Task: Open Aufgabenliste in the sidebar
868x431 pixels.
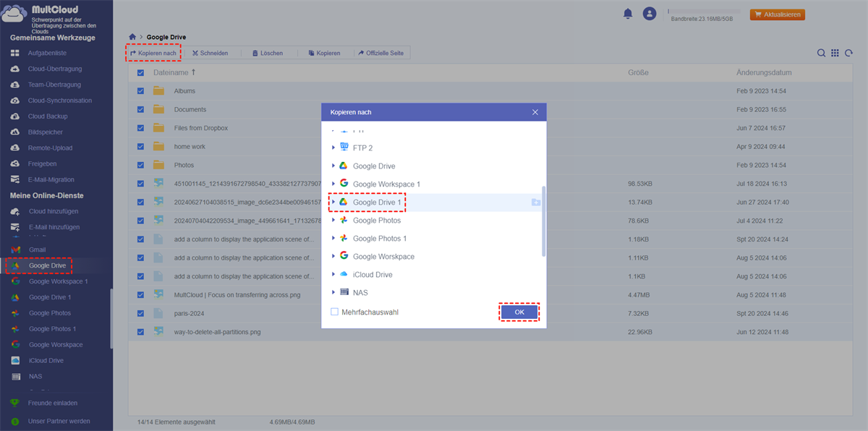Action: (47, 54)
